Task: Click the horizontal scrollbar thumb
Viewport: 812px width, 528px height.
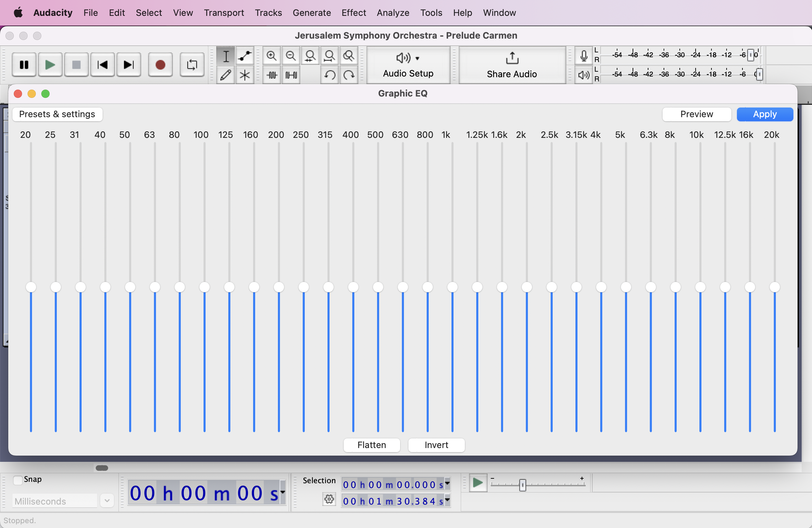Action: click(102, 468)
